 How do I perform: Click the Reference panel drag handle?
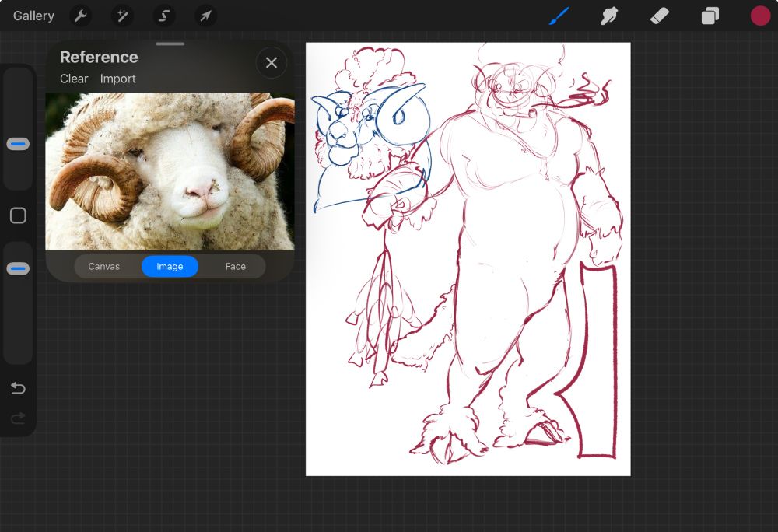[x=170, y=44]
